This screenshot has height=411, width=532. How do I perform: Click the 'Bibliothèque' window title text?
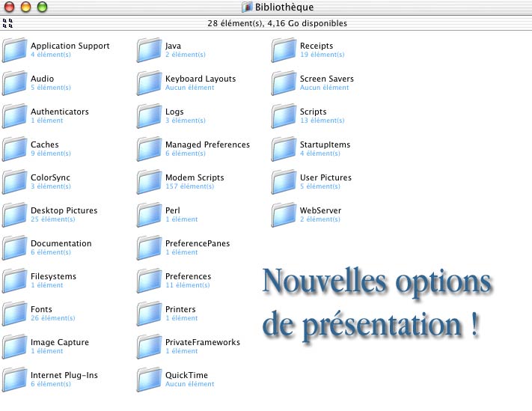point(284,7)
